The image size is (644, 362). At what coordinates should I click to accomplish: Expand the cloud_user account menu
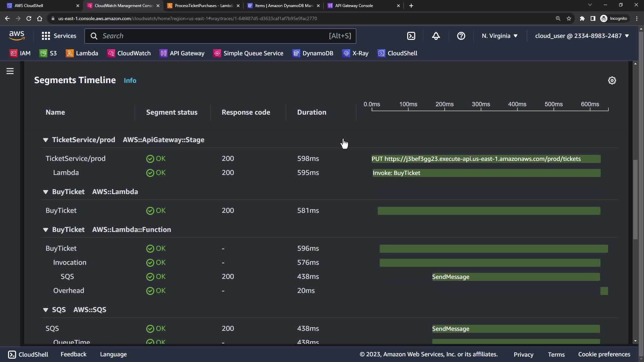pos(582,36)
